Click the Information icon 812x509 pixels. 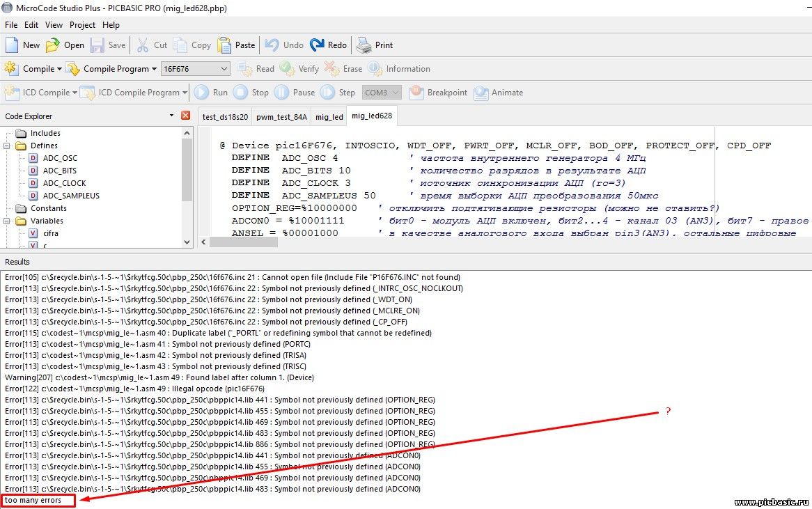[x=375, y=68]
